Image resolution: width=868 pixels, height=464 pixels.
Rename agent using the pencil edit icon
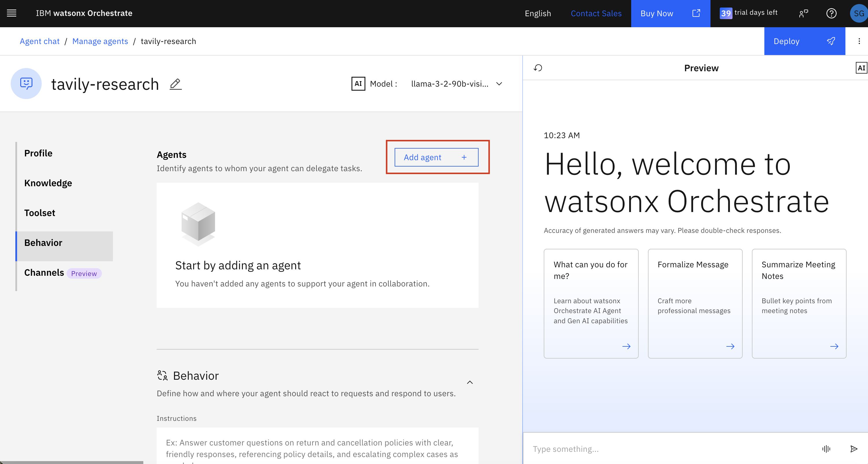tap(175, 84)
